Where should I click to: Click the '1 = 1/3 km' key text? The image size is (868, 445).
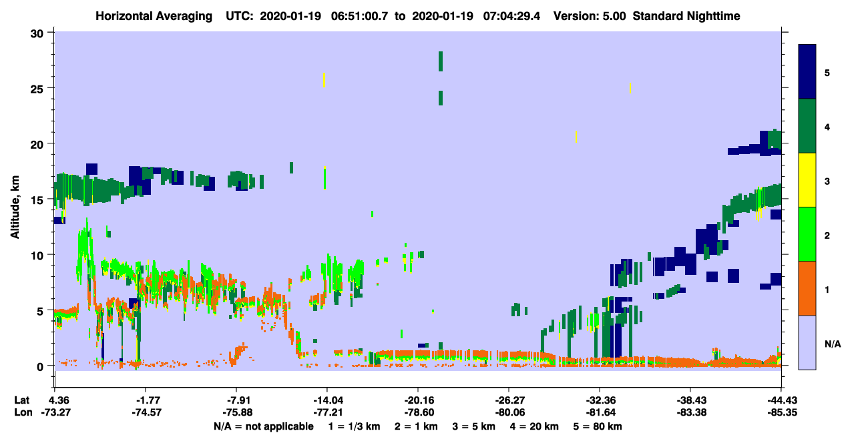pyautogui.click(x=354, y=426)
